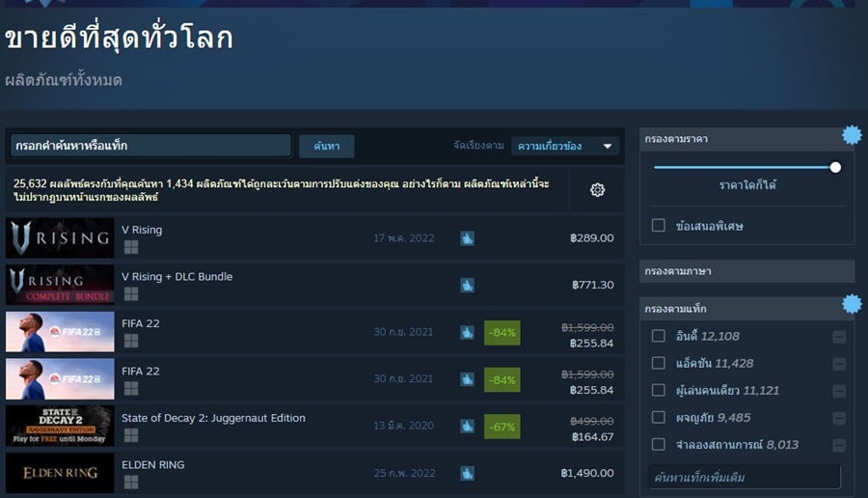The image size is (868, 498).
Task: Click the ค้นหาแท็กเพิ่มเติม tag search field
Action: [744, 477]
